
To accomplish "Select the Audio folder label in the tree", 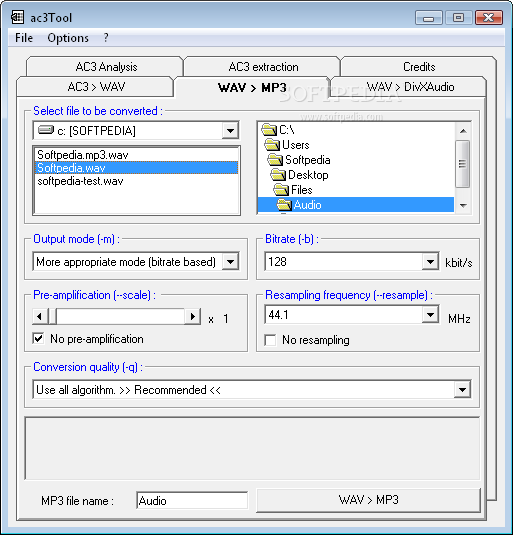I will (x=308, y=205).
